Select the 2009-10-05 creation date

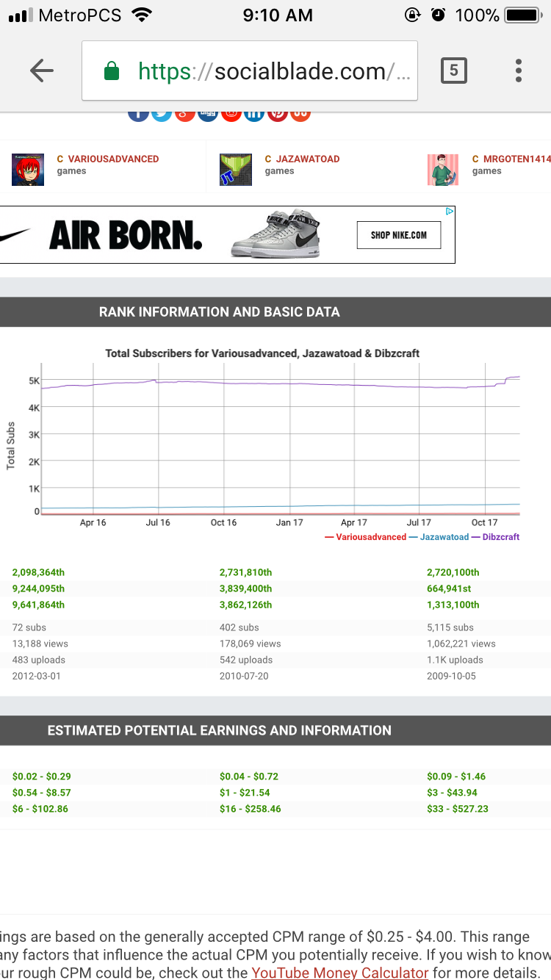[451, 676]
